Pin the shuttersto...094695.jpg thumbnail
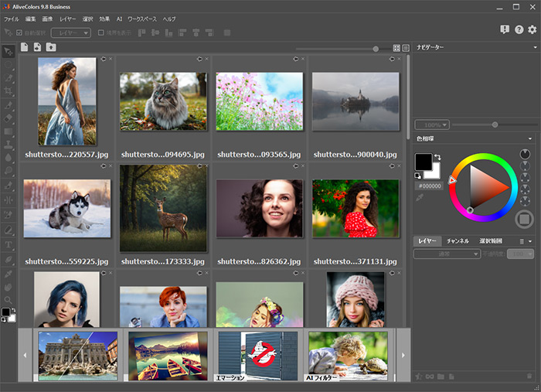541x392 pixels. (199, 59)
